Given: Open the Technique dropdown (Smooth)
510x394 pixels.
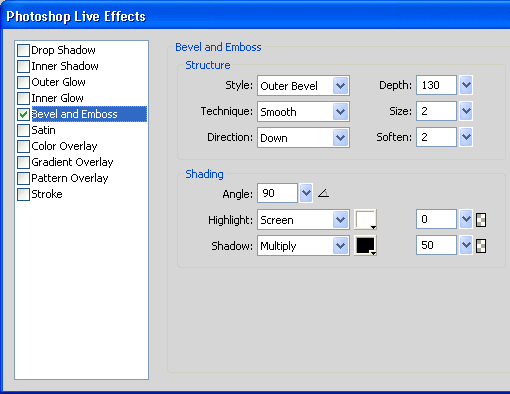Looking at the screenshot, I should point(303,112).
